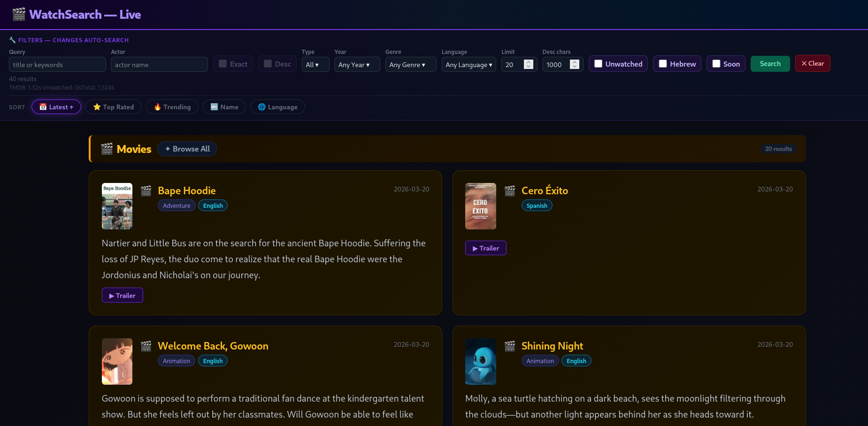Click the film icon next to Cero Éxito
Image resolution: width=868 pixels, height=426 pixels.
pos(510,190)
